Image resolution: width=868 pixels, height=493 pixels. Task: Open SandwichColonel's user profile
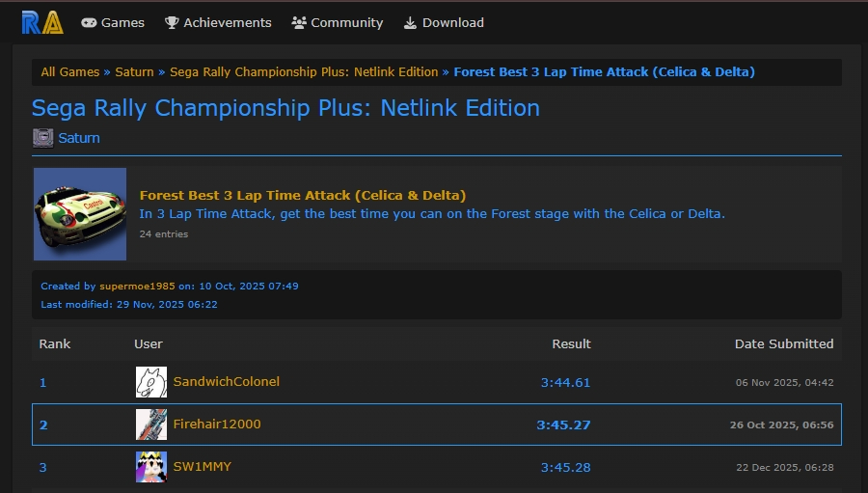(227, 382)
